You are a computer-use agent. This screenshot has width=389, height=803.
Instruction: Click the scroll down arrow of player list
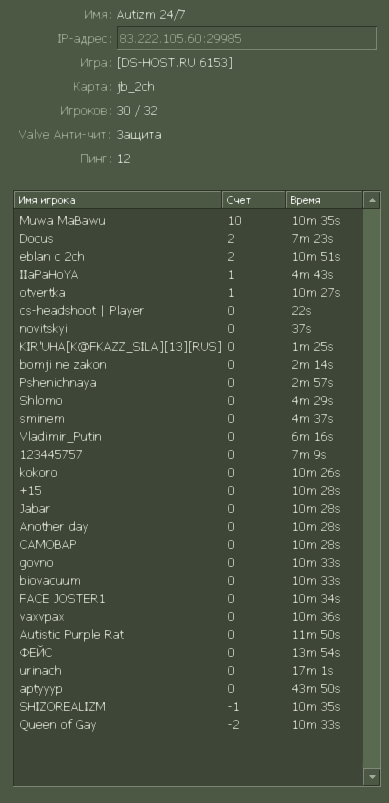pyautogui.click(x=372, y=776)
